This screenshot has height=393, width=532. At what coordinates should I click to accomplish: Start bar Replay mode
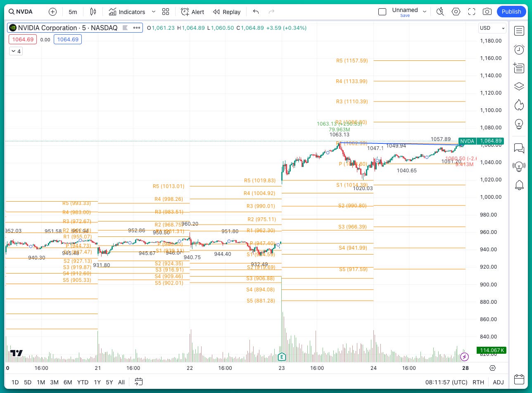227,12
